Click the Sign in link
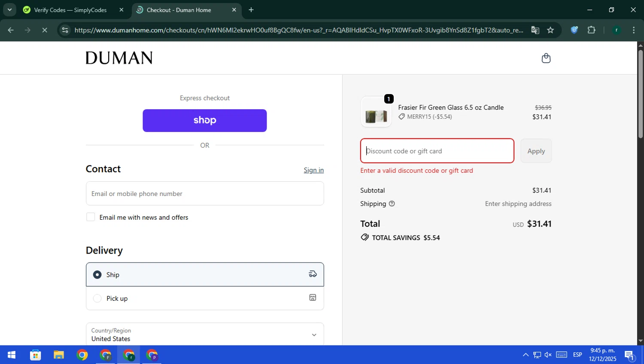Screen dimensions: 644x364 click(314, 170)
